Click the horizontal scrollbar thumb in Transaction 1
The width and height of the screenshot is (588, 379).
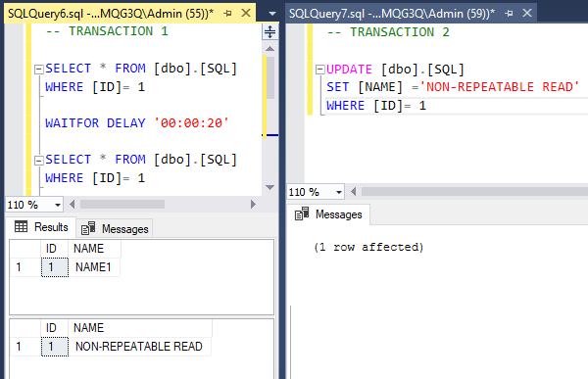point(122,205)
